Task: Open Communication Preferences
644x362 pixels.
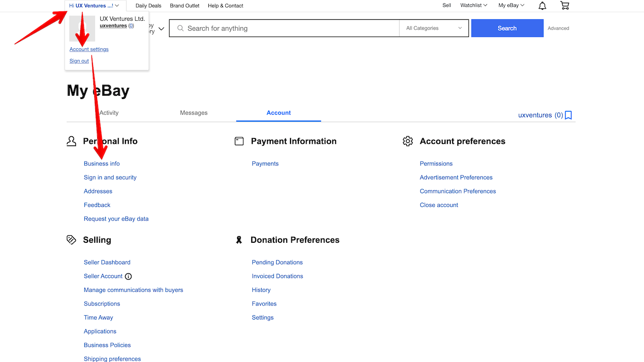Action: [x=458, y=191]
